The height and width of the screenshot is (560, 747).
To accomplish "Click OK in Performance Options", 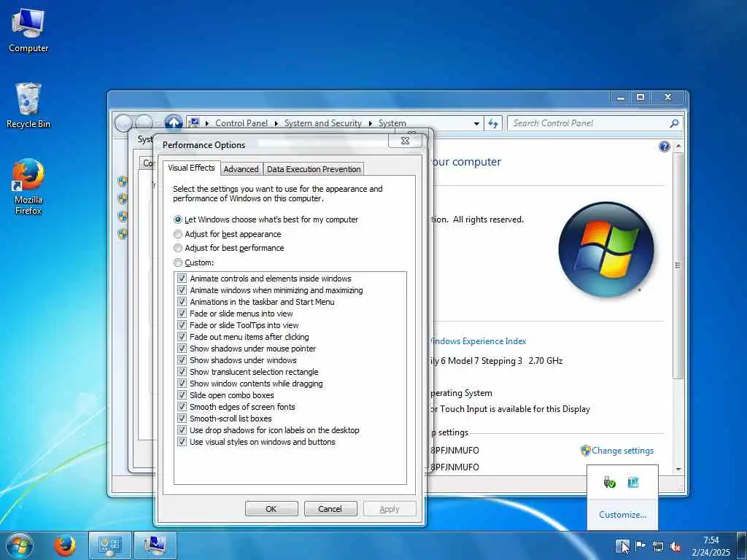I will [x=271, y=509].
